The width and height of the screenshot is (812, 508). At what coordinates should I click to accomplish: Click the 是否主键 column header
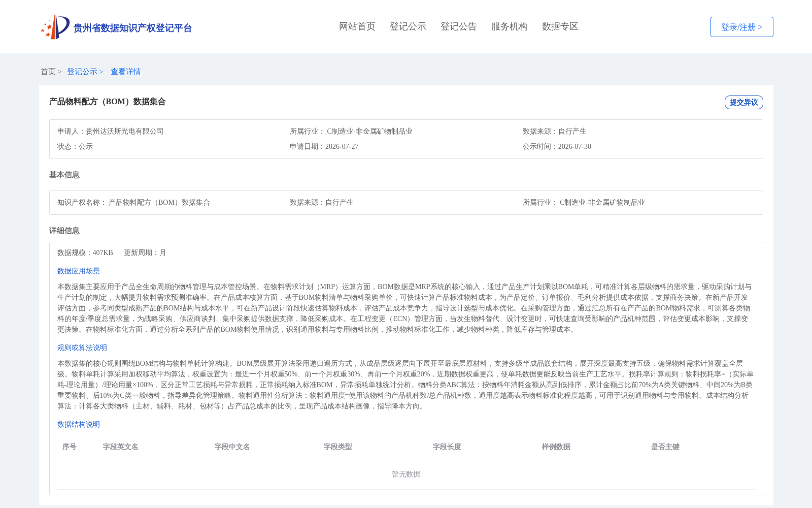pyautogui.click(x=665, y=447)
